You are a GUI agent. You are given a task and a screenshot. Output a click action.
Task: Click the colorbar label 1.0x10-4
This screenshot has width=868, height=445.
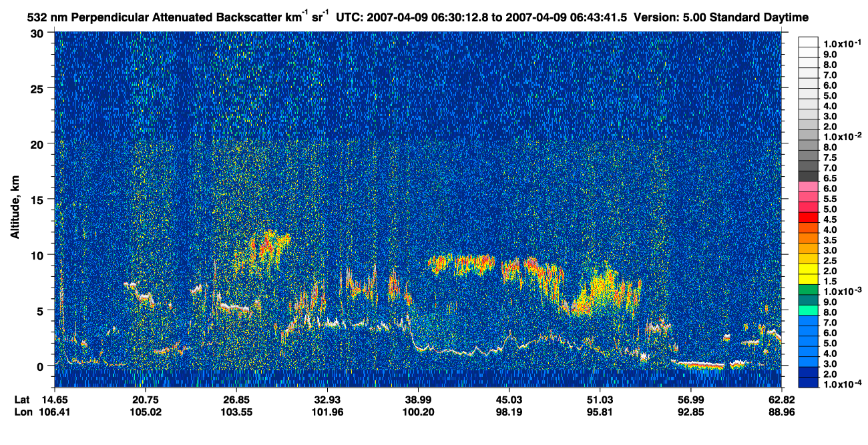[844, 384]
